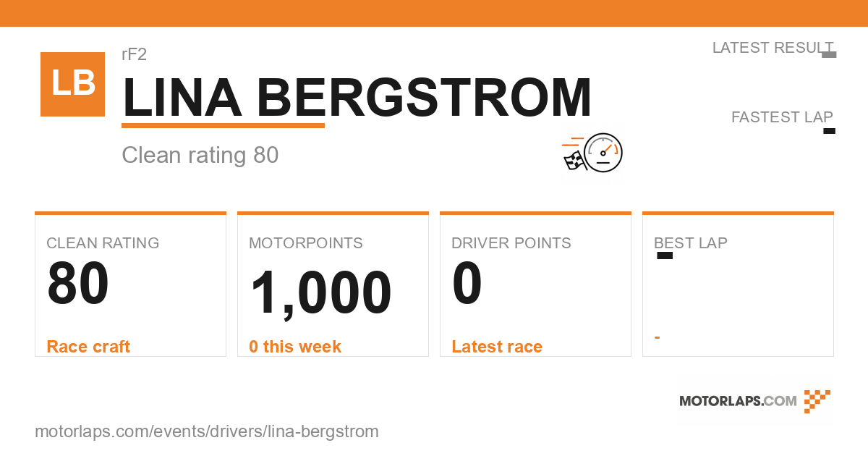This screenshot has height=456, width=868.
Task: Open the Driver Points card
Action: click(x=535, y=284)
